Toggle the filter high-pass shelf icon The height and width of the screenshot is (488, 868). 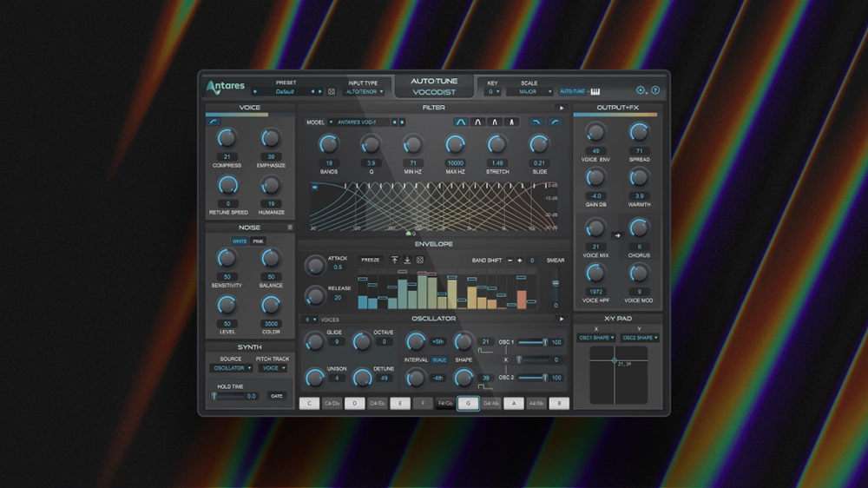click(556, 122)
